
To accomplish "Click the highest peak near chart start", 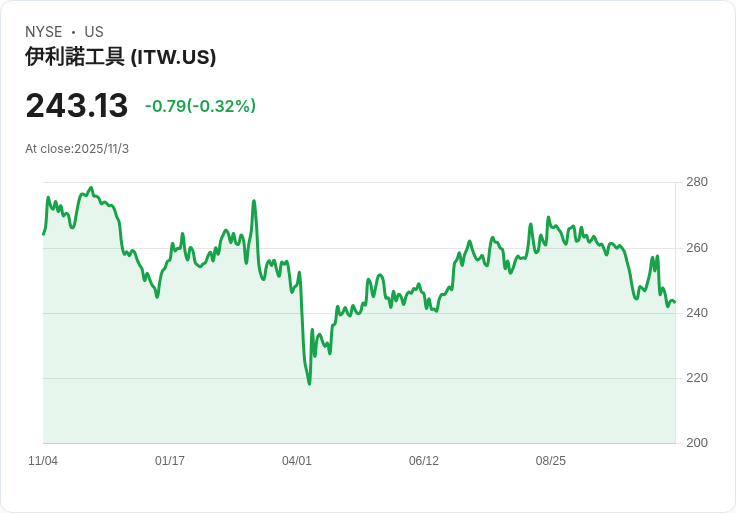I will click(92, 188).
